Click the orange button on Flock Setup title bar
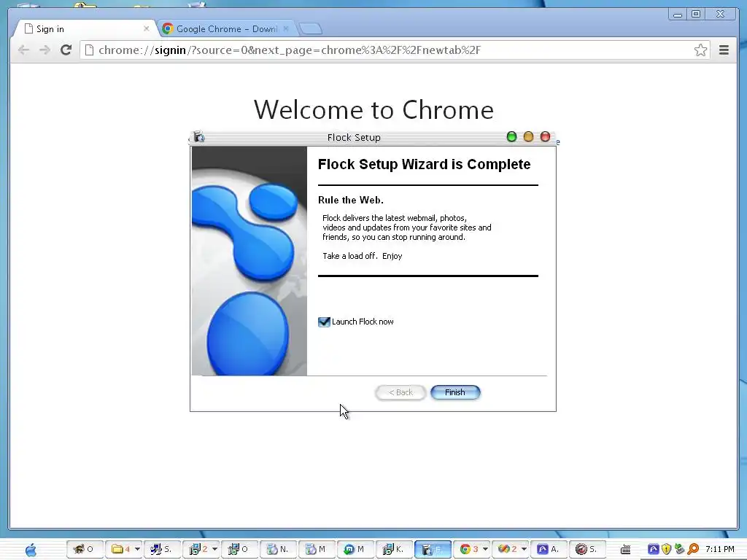The height and width of the screenshot is (560, 747). click(528, 137)
